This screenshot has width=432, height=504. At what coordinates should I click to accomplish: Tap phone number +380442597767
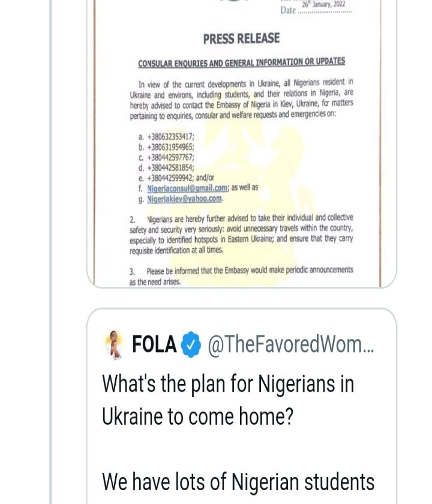pos(170,158)
